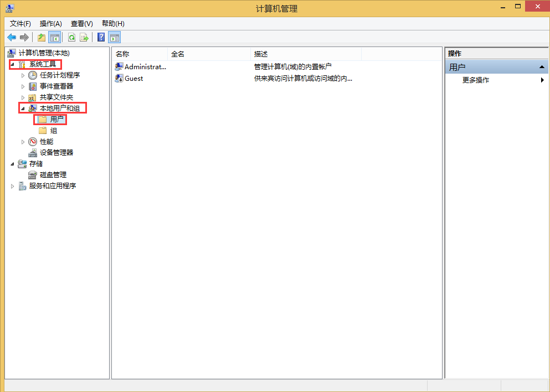
Task: Open the 文件(F) menu
Action: [x=19, y=23]
